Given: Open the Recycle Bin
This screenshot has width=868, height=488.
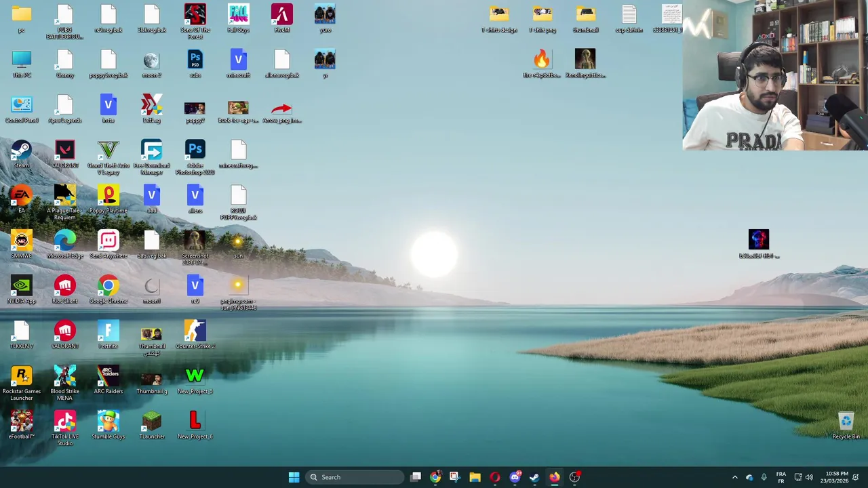Looking at the screenshot, I should [x=846, y=425].
